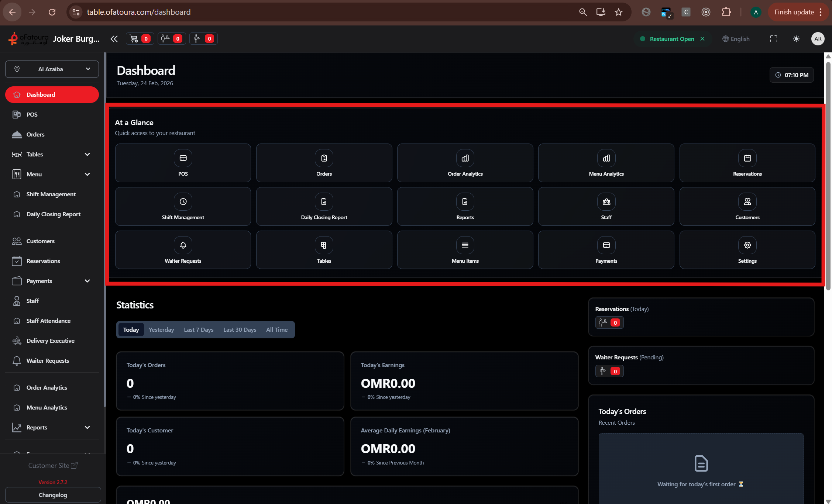
Task: Open the Waiter Requests tile
Action: (x=183, y=250)
